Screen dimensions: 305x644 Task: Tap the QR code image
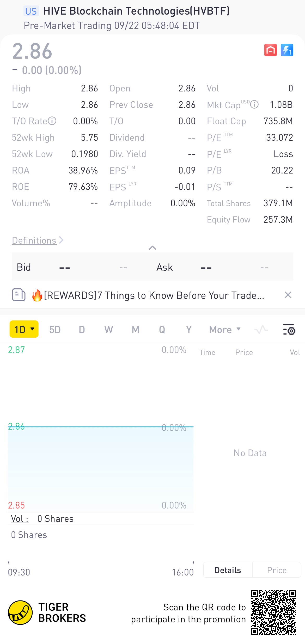coord(273,612)
